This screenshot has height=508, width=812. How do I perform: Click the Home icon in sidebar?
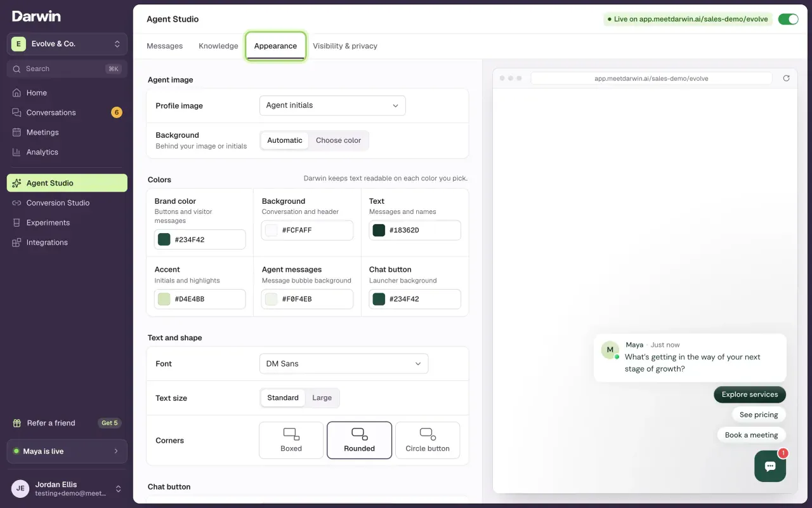pyautogui.click(x=16, y=93)
